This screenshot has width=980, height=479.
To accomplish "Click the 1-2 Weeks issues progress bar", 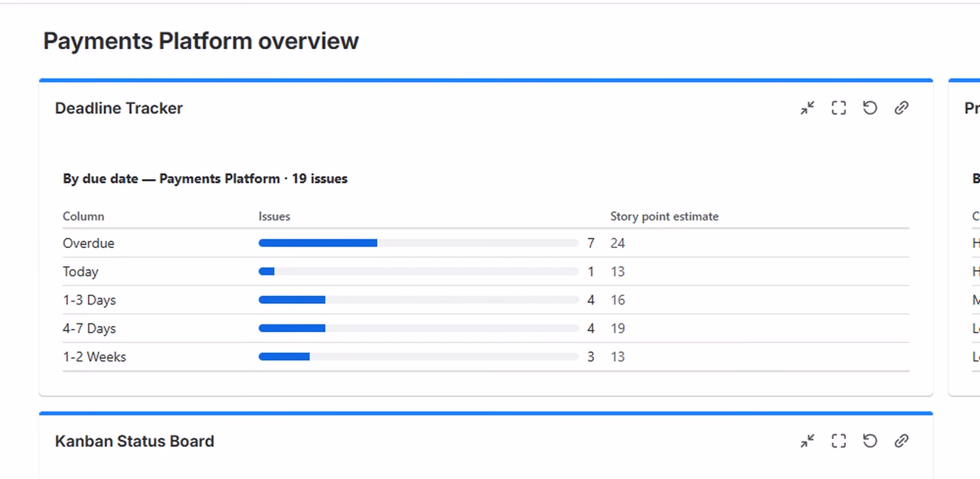I will coord(419,357).
